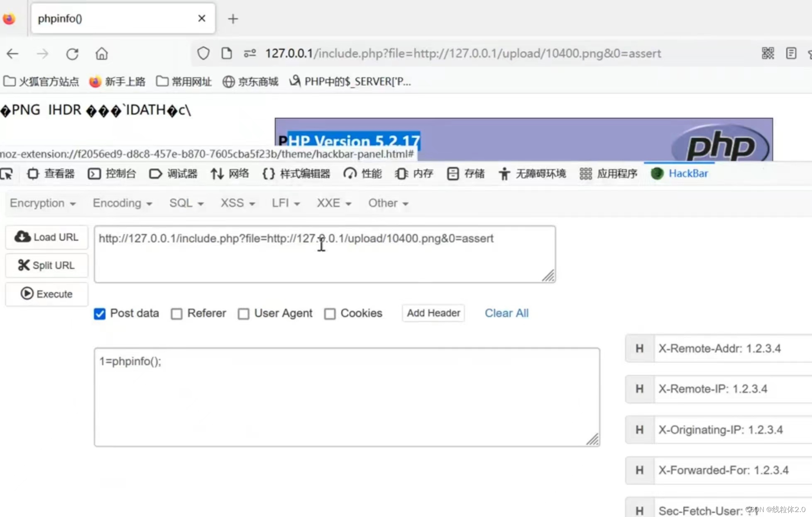Open the 京东商城 bookmark
812x517 pixels.
coord(250,81)
